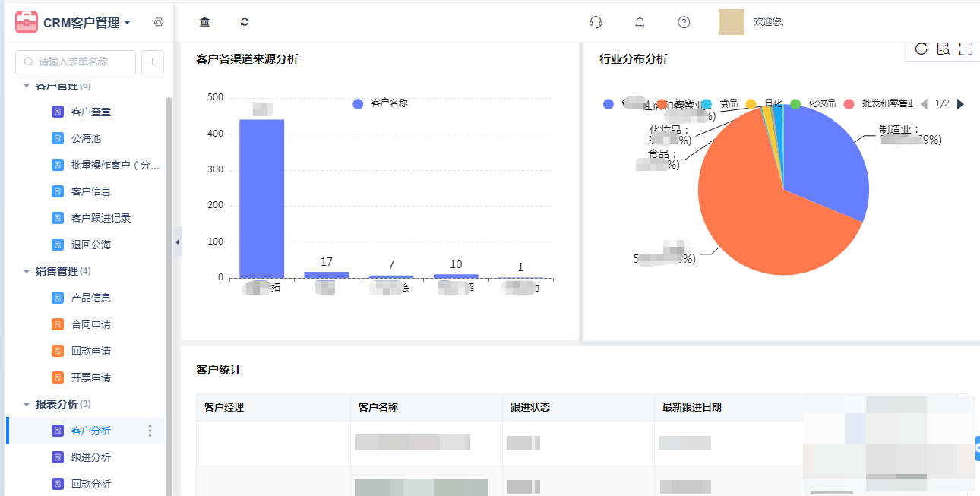Screen dimensions: 980x496
Task: Click icon next to 公海池
Action: (58, 138)
